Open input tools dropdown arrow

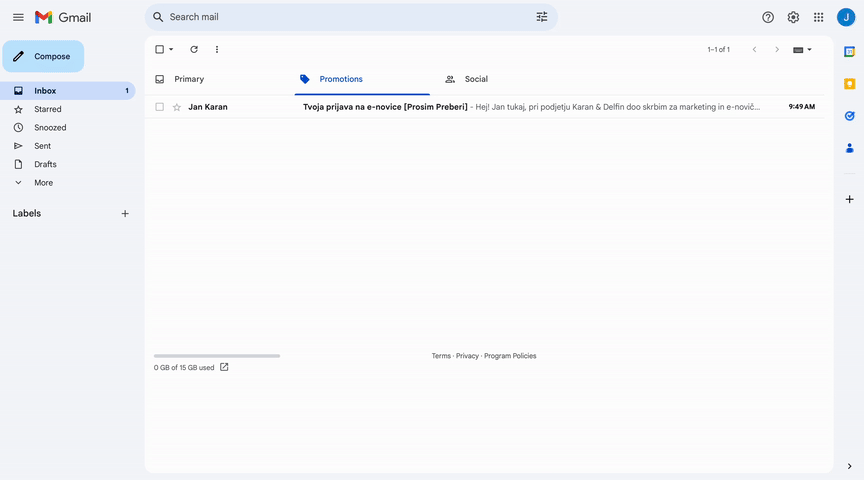pyautogui.click(x=809, y=50)
